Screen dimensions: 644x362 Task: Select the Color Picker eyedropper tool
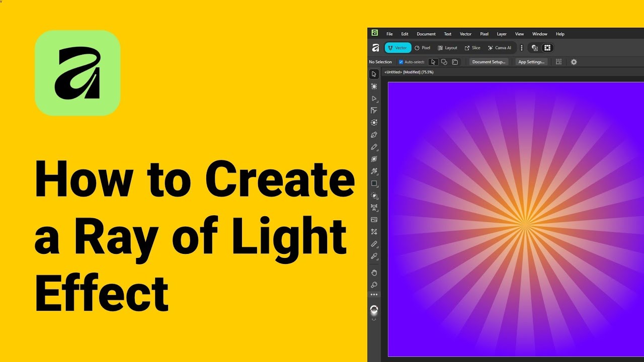tap(374, 256)
